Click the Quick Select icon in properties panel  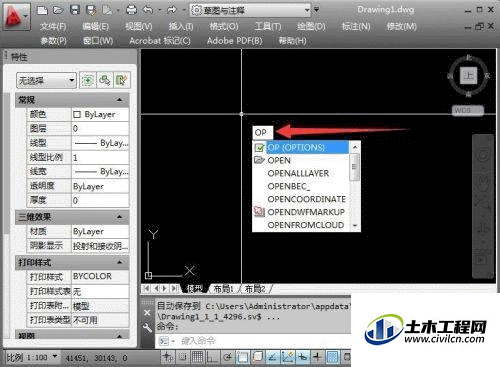click(122, 80)
